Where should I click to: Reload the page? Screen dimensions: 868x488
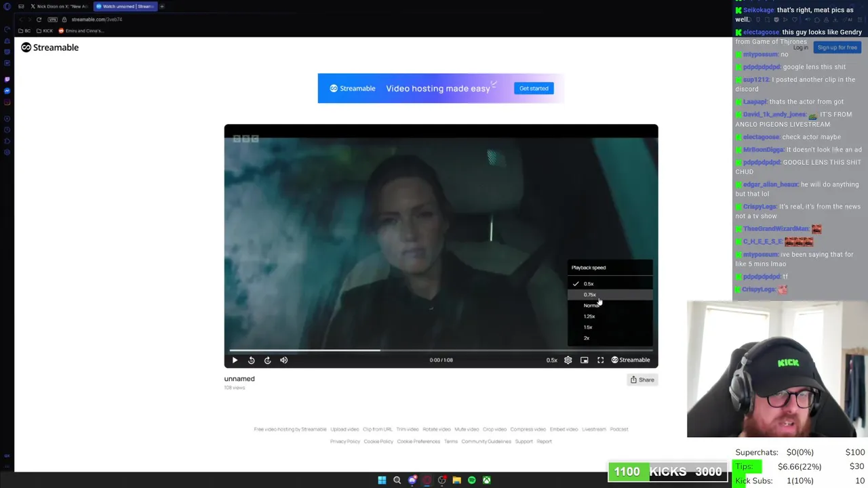point(39,20)
